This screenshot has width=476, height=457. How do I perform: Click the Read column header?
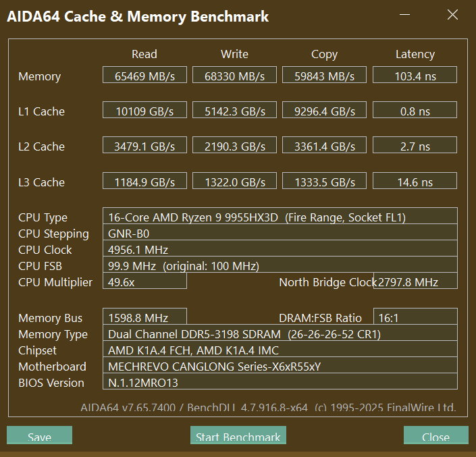pyautogui.click(x=144, y=54)
